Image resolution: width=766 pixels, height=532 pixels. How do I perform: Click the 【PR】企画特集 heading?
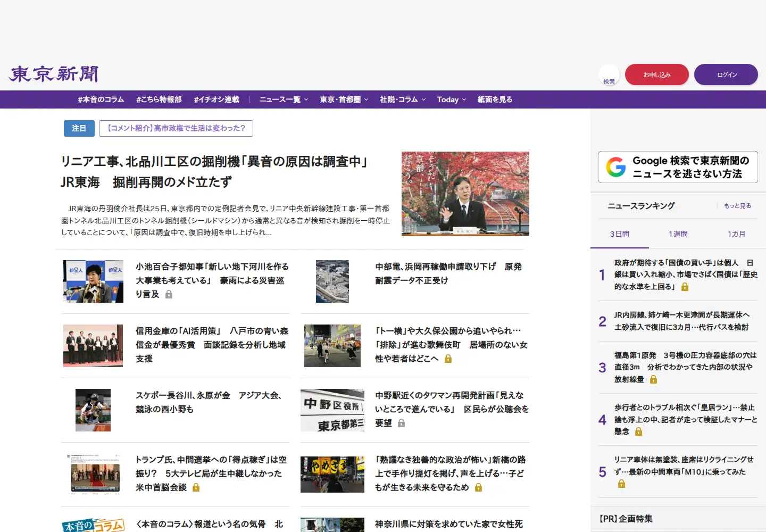[626, 519]
